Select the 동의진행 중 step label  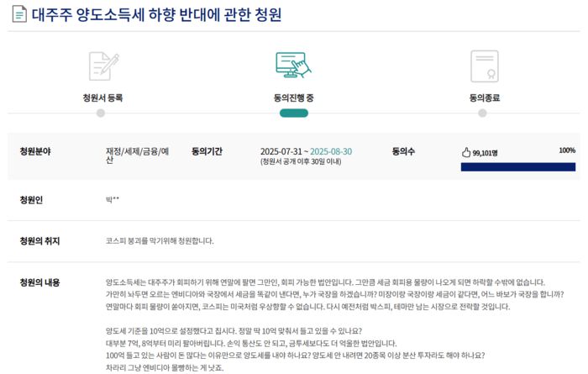click(293, 97)
